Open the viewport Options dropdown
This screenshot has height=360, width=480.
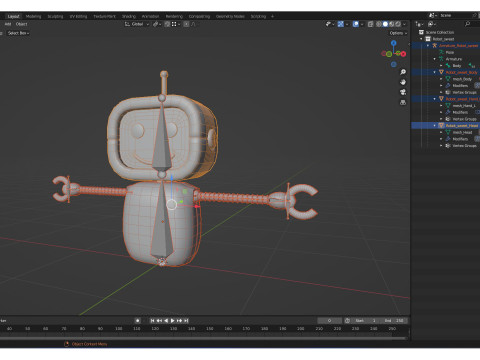pyautogui.click(x=398, y=33)
